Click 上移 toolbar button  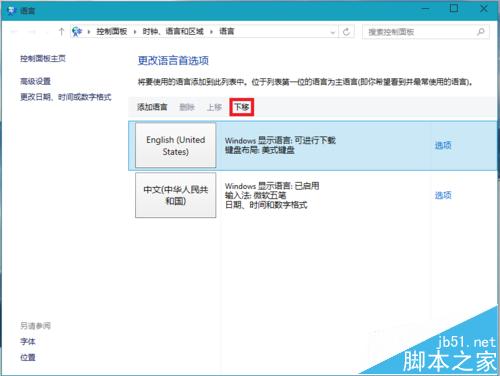[214, 107]
